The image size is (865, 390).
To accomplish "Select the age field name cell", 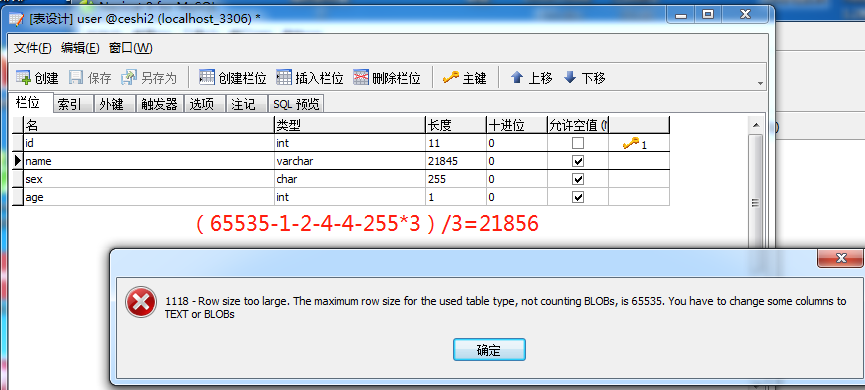I will (x=148, y=197).
